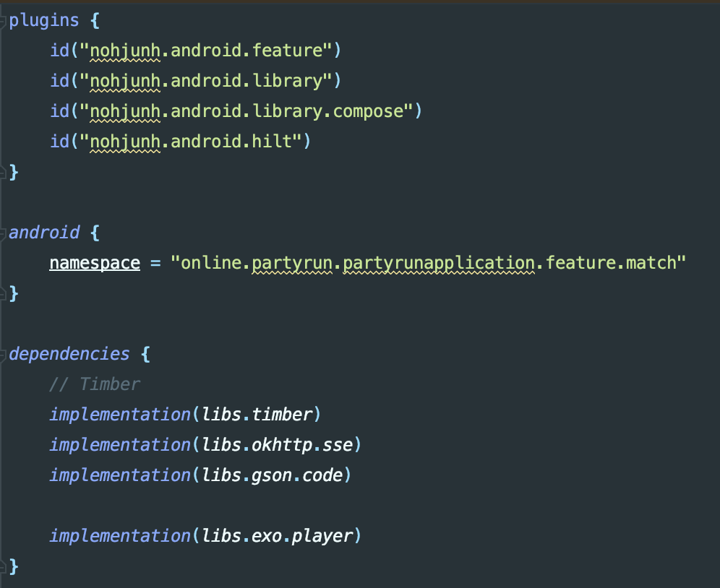Click implementation keyword on the timber line
Viewport: 720px width, 588px height.
[120, 415]
